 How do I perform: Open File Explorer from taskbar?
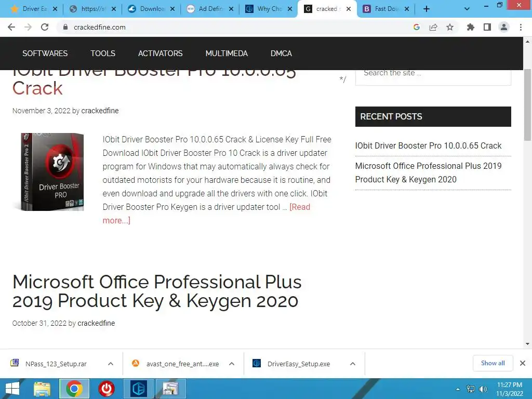pyautogui.click(x=42, y=389)
